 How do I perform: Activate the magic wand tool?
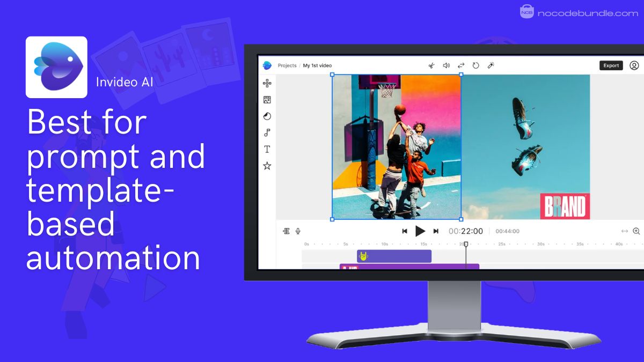tap(491, 65)
